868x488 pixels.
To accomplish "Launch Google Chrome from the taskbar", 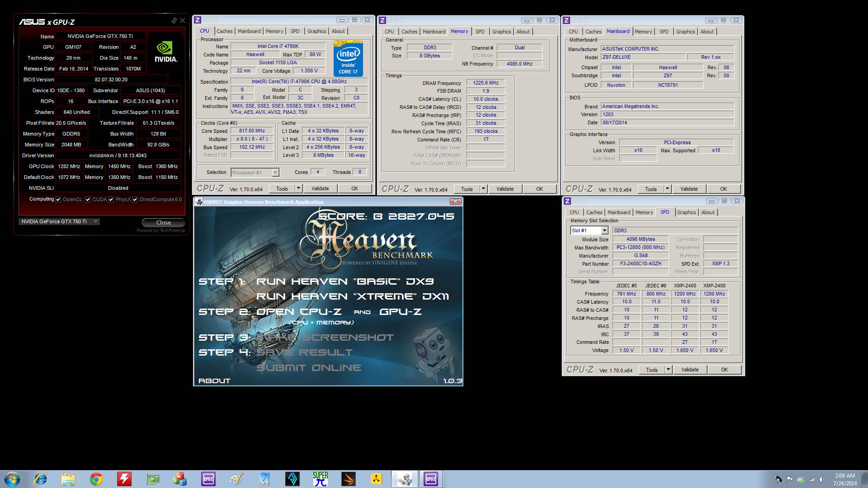I will [x=96, y=479].
